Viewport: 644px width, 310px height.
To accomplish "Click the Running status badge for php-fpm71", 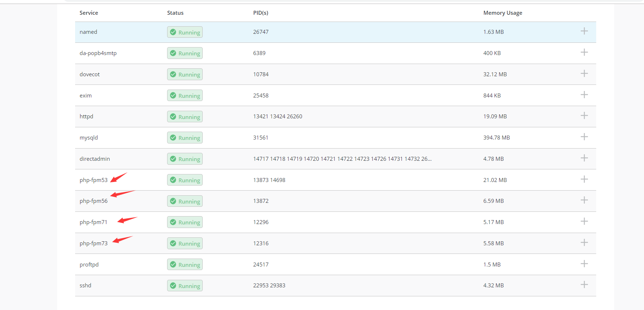I will (185, 222).
